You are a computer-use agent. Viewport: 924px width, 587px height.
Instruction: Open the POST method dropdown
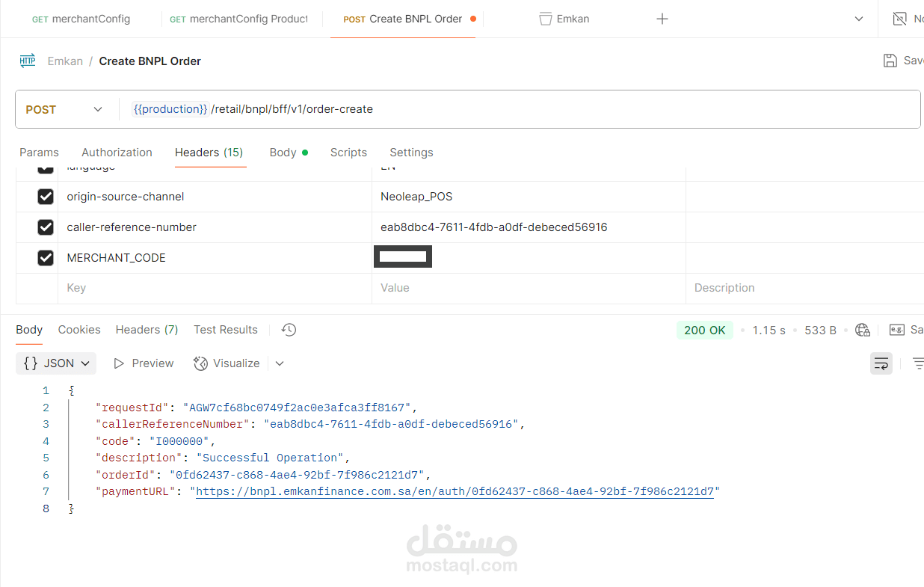[x=65, y=109]
